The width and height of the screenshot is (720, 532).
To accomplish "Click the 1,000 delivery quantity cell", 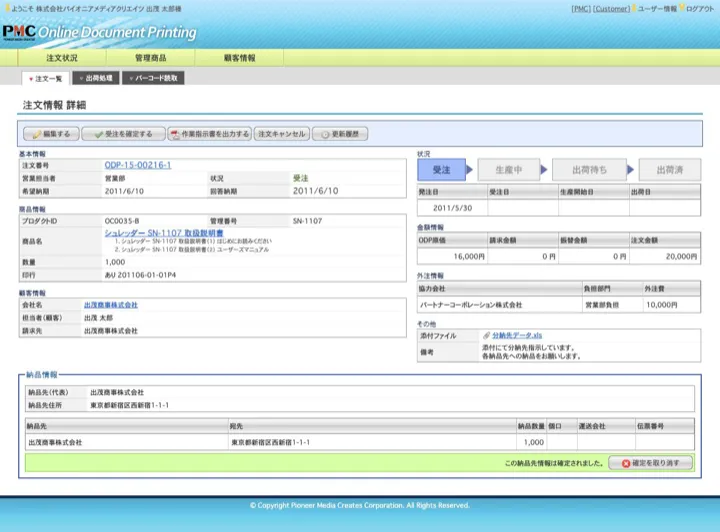I will (x=531, y=442).
